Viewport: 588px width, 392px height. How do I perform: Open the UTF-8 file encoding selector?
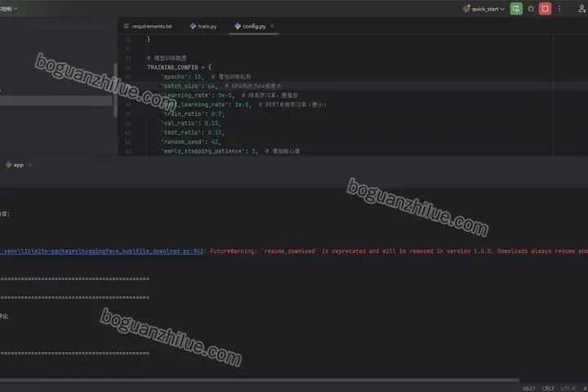tap(568, 388)
